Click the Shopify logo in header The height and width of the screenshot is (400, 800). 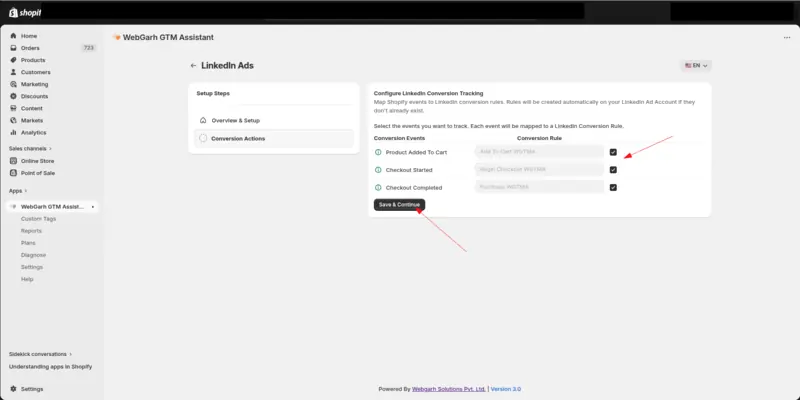click(24, 12)
